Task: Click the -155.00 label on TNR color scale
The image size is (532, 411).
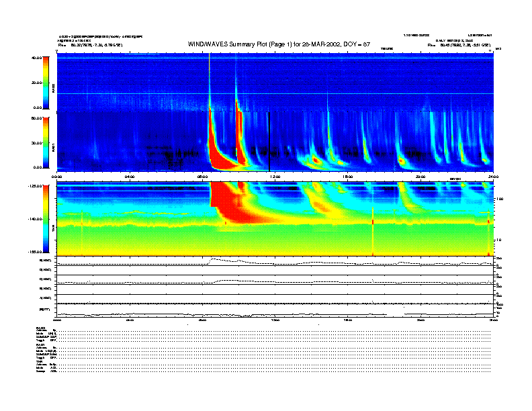Action: 36,252
